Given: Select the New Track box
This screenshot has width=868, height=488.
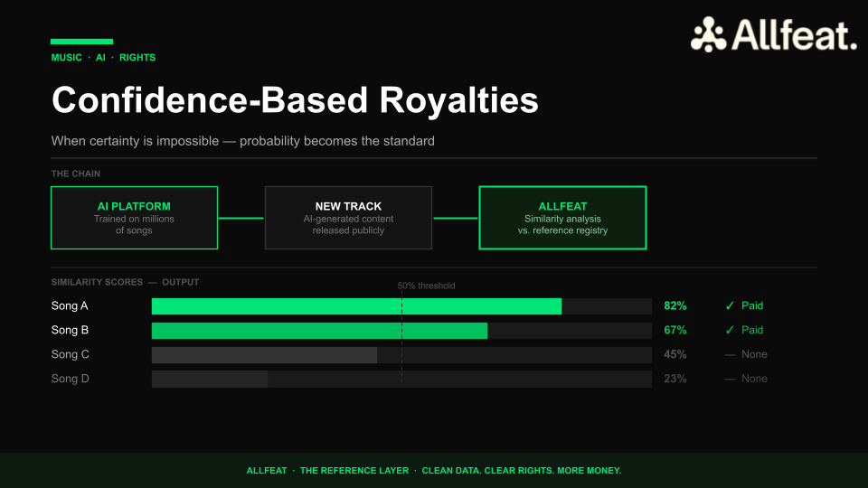Looking at the screenshot, I should point(348,218).
